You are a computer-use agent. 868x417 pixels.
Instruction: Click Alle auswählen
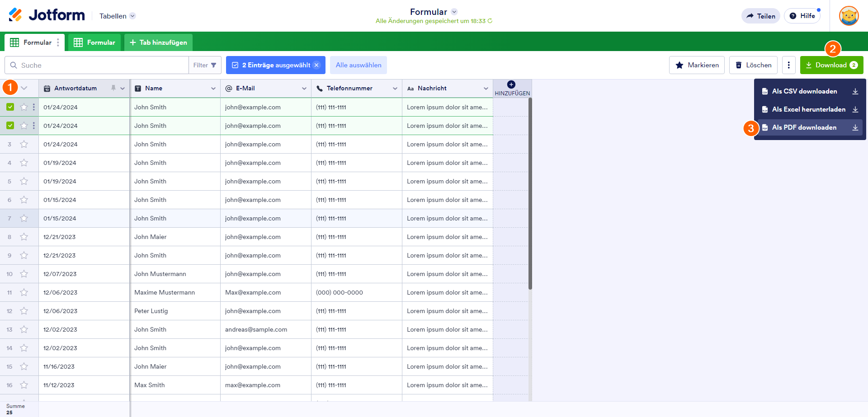click(359, 65)
